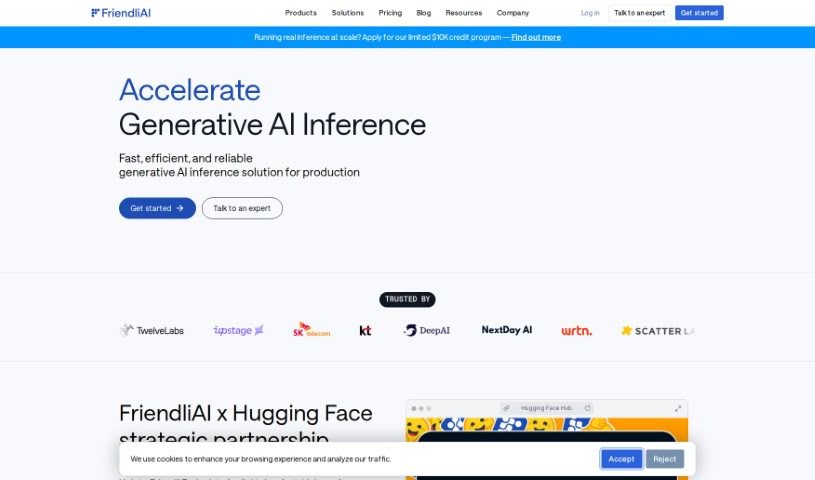Accept the cookie consent
815x480 pixels.
[621, 459]
